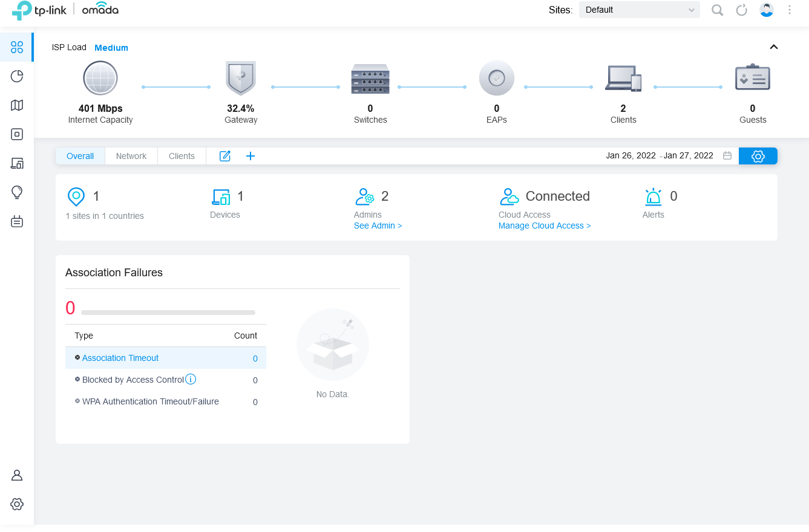Click the Admins user-gear icon
The height and width of the screenshot is (532, 809).
point(365,196)
